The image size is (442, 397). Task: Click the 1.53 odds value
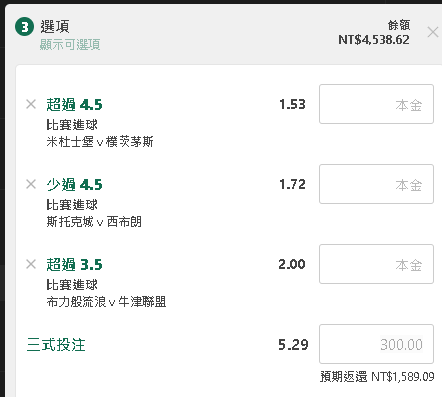pos(292,104)
